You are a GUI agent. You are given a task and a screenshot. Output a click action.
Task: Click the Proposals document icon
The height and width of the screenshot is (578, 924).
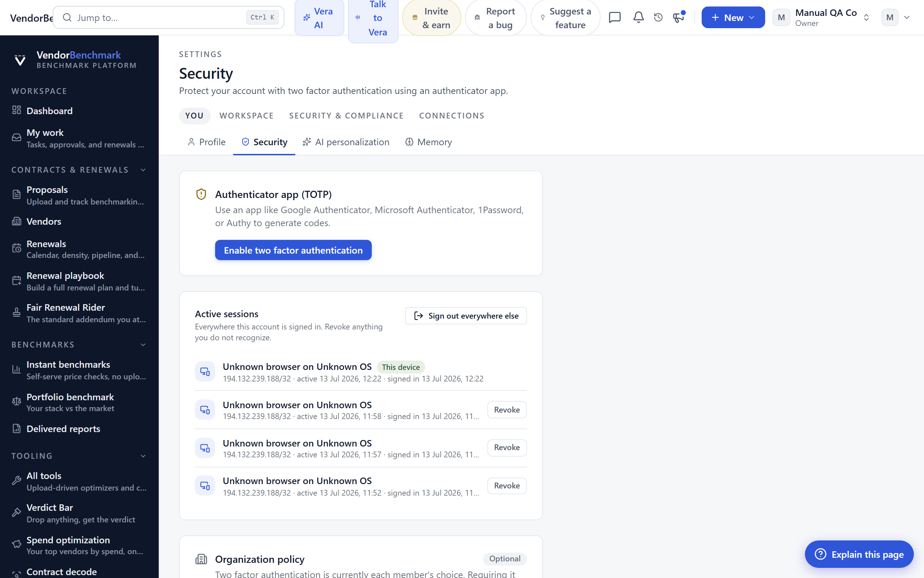tap(16, 195)
